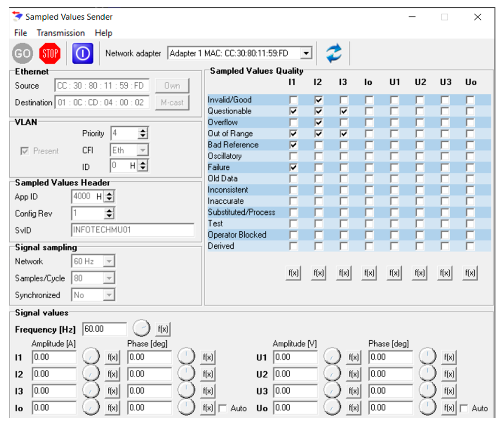Image resolution: width=504 pixels, height=426 pixels.
Task: Click the Own source address button
Action: 172,85
